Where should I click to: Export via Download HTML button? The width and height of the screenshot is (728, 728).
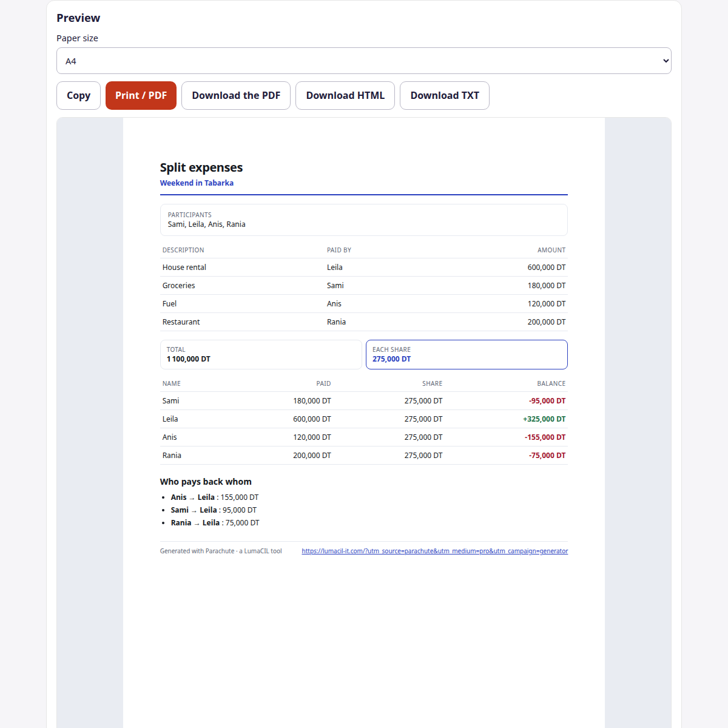click(345, 95)
